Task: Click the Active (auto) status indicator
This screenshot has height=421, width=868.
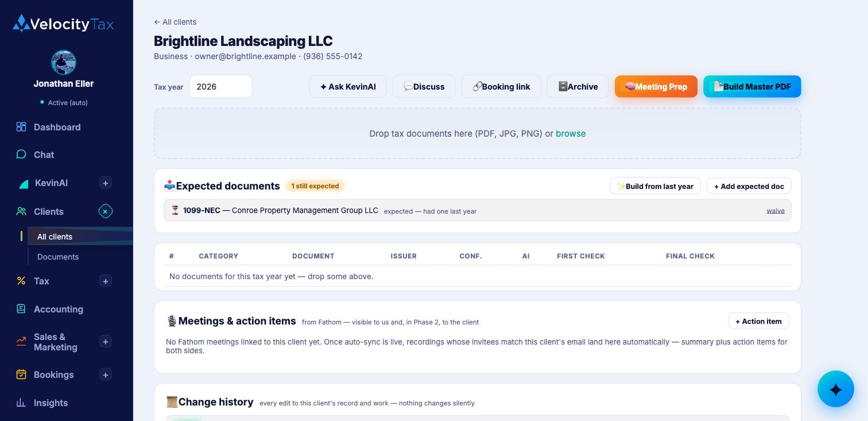Action: click(64, 103)
